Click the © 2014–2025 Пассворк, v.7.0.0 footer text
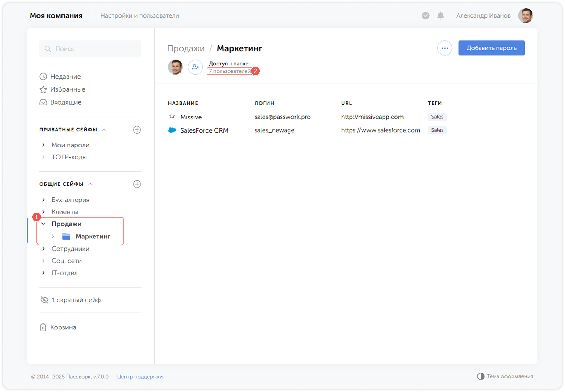Viewport: 565px width, 392px height. (70, 377)
